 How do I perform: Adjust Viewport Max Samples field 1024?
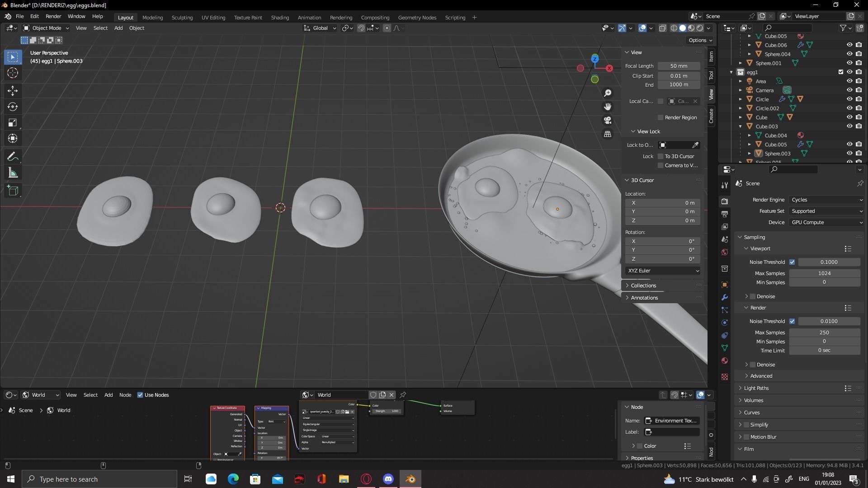(825, 273)
